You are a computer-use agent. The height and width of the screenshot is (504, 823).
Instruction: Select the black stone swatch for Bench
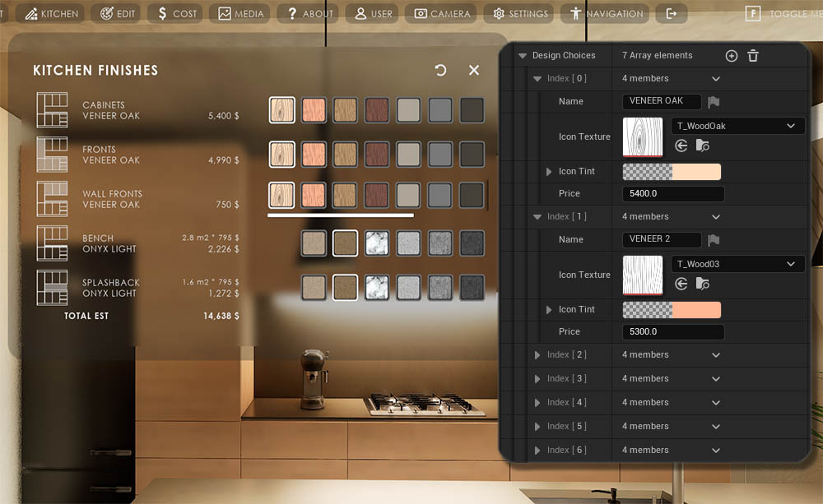472,243
